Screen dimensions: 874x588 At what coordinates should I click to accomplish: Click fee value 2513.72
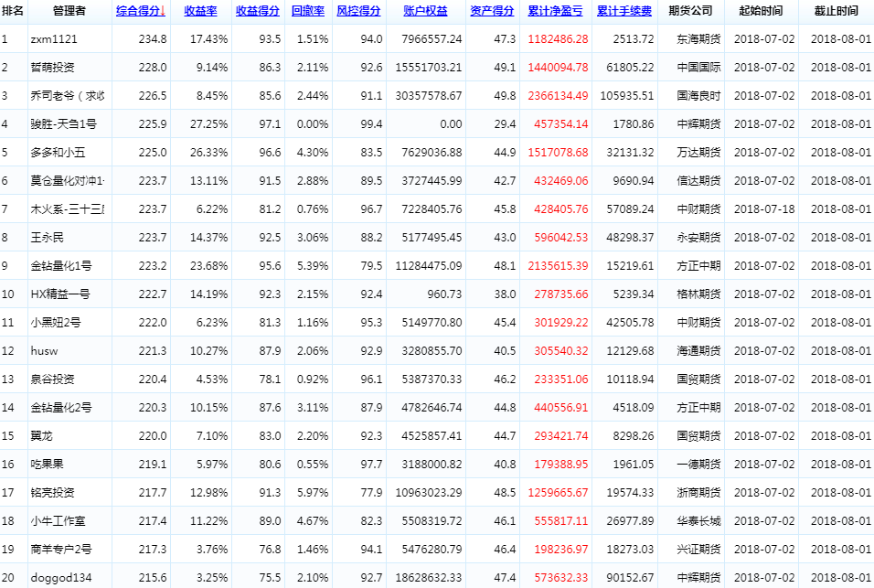(634, 39)
